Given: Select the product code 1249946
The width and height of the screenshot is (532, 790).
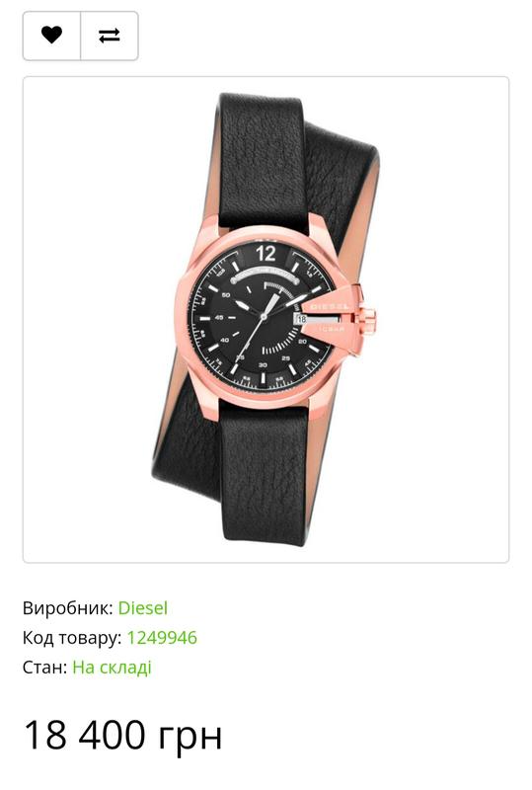Looking at the screenshot, I should pos(162,638).
